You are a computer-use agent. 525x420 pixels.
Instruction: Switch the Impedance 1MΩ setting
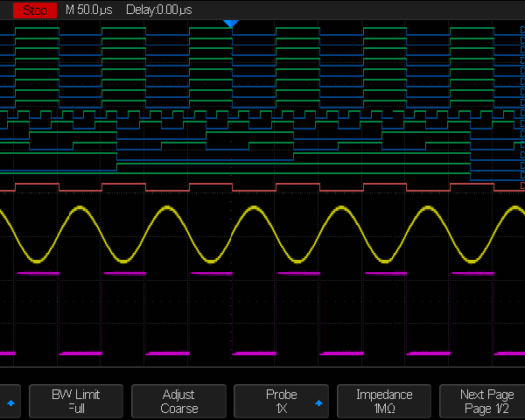pos(384,409)
